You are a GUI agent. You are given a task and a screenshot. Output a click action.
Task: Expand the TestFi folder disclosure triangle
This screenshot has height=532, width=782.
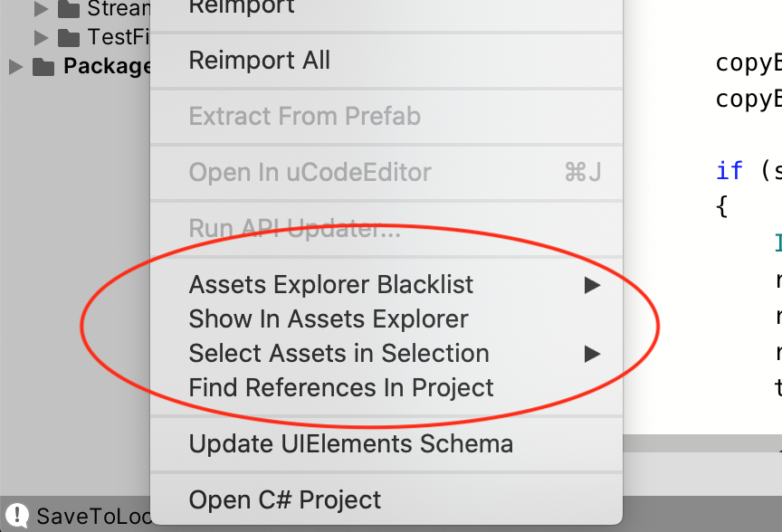point(41,37)
